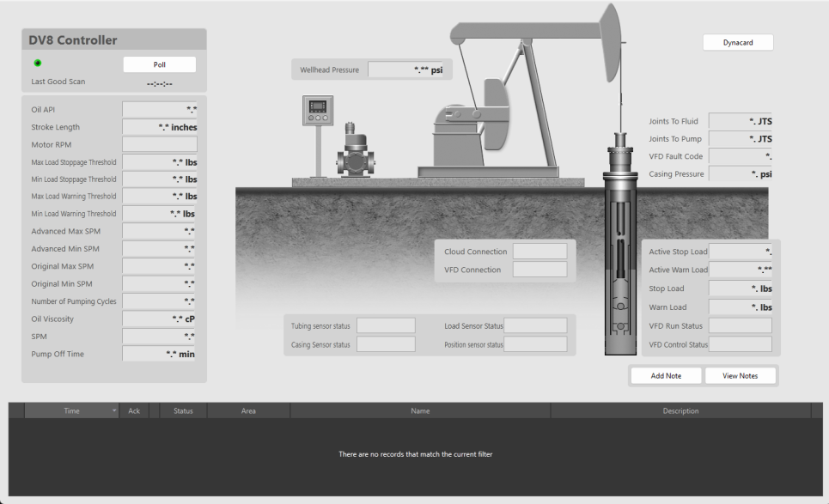Click the Oil API input field
This screenshot has height=504, width=829.
click(x=159, y=109)
